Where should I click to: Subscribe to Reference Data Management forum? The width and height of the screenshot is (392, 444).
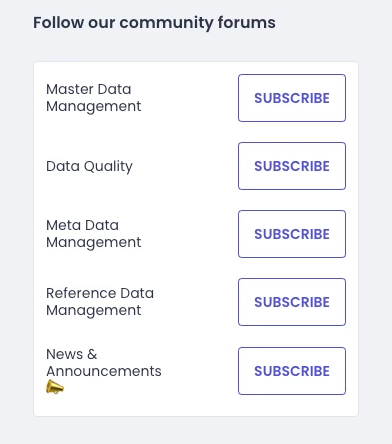click(292, 302)
